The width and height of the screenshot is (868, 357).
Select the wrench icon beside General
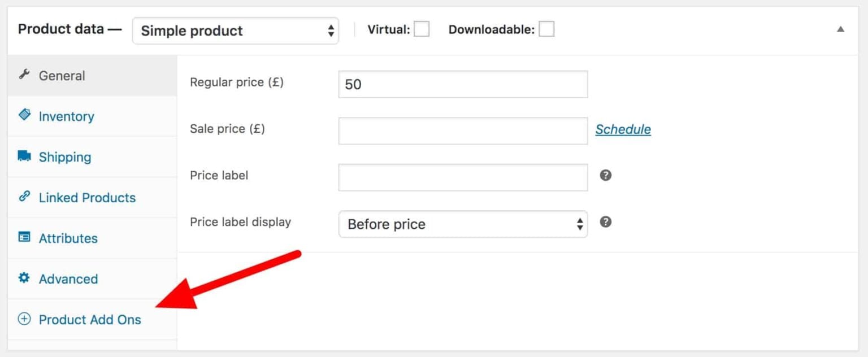pyautogui.click(x=24, y=75)
